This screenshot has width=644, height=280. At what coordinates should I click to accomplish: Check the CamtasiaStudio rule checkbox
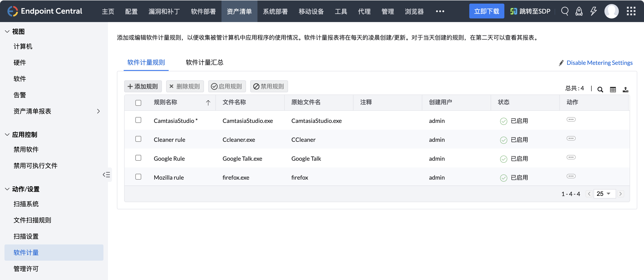(138, 120)
